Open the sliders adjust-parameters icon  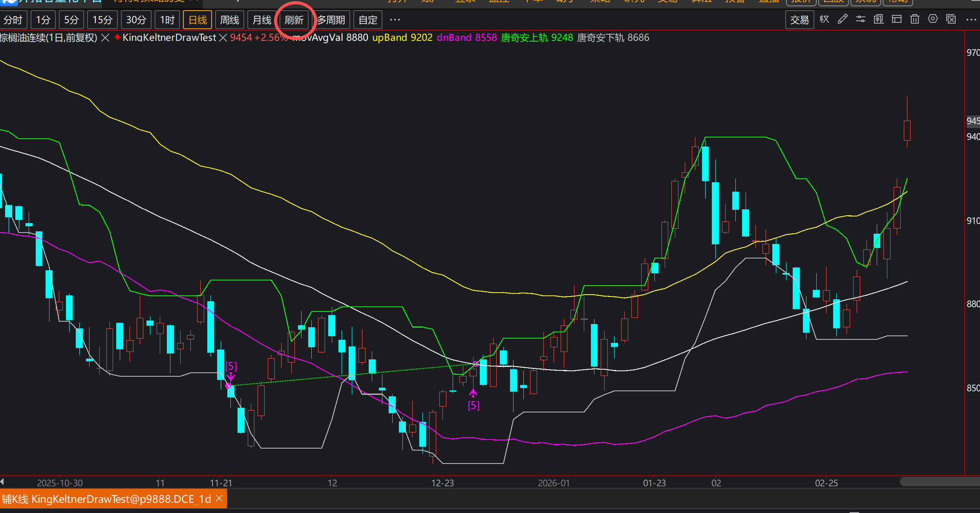[860, 19]
